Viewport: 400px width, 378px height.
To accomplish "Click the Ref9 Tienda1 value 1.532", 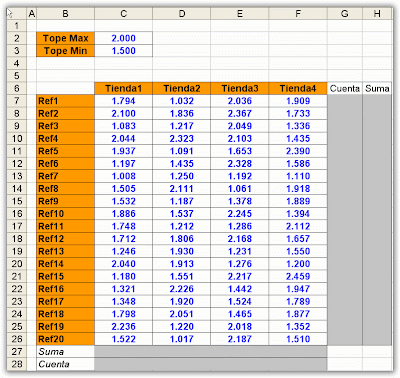I will pyautogui.click(x=124, y=201).
